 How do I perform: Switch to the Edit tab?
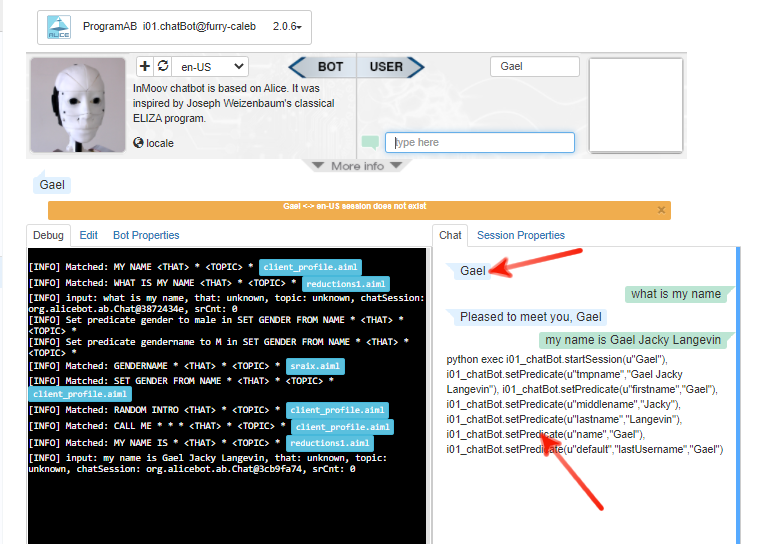[89, 235]
